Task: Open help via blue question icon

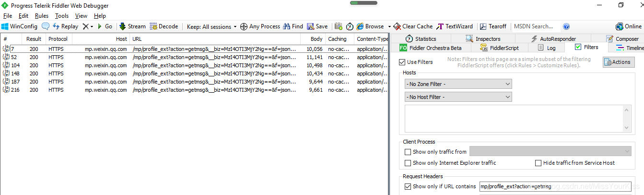Action: [566, 26]
